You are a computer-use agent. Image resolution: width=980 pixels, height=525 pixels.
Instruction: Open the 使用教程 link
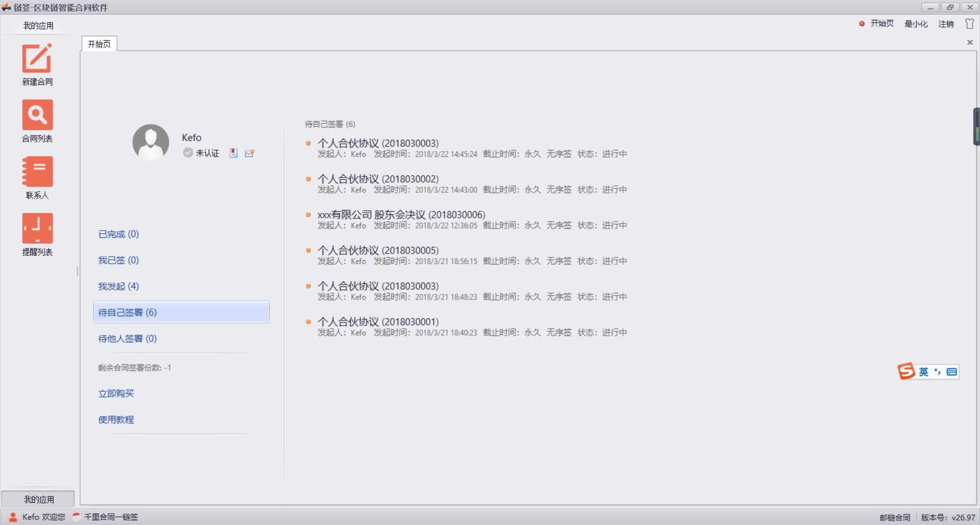click(116, 419)
